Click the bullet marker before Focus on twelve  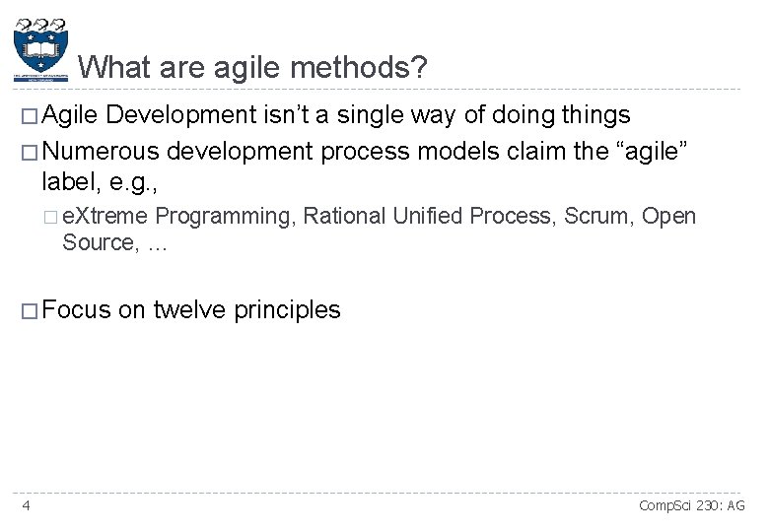(x=30, y=311)
